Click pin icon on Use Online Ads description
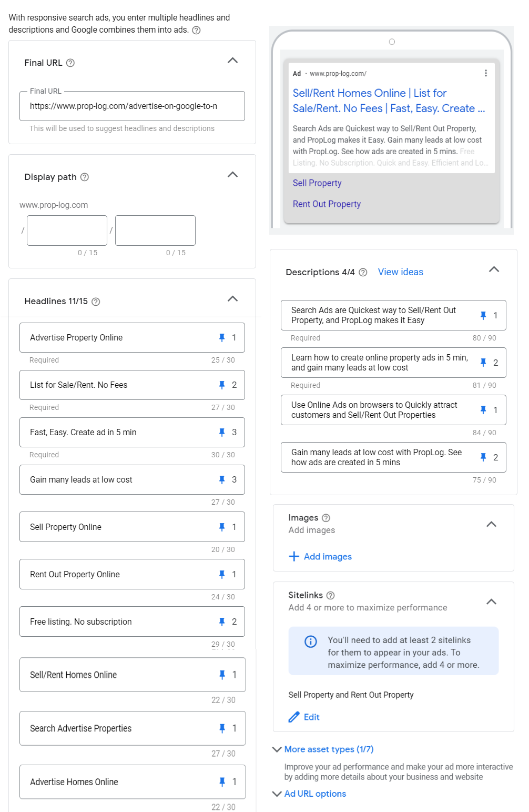Viewport: 529px width, 812px height. coord(483,410)
